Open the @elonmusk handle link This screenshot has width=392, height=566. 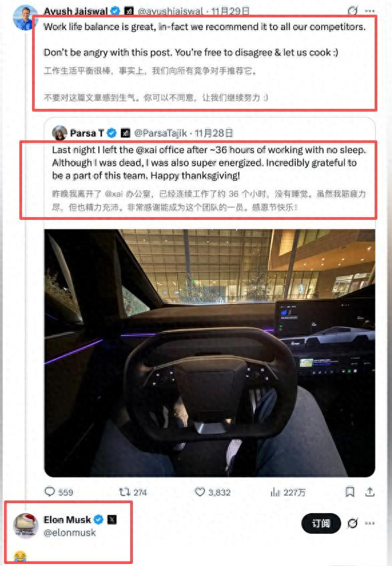(x=69, y=533)
